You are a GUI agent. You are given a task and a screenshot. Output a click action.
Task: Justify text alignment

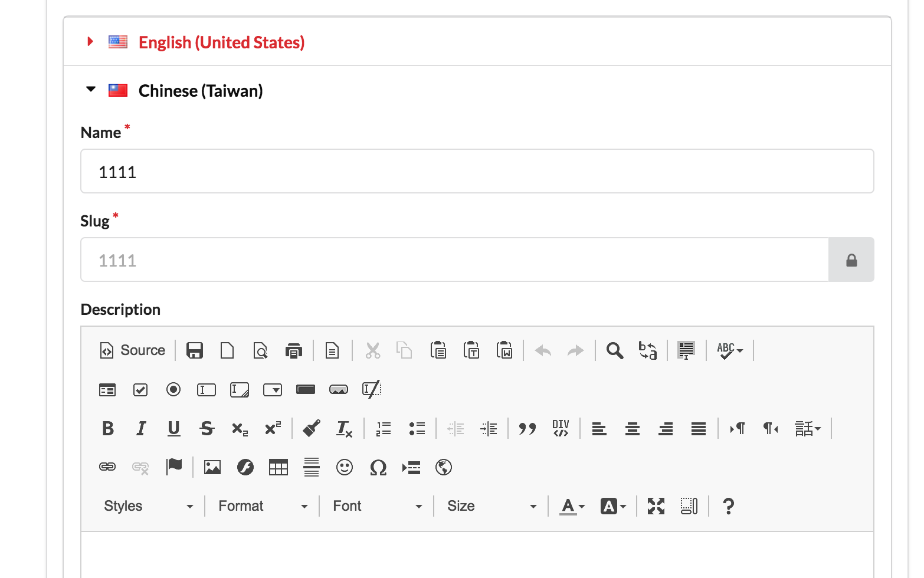click(x=699, y=428)
